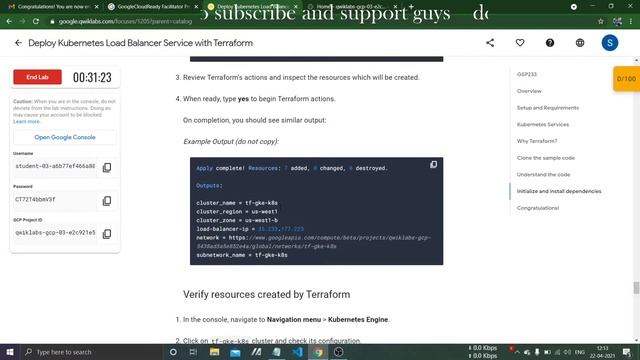The image size is (640, 360).
Task: Click the 0/100 score badge
Action: click(x=626, y=79)
